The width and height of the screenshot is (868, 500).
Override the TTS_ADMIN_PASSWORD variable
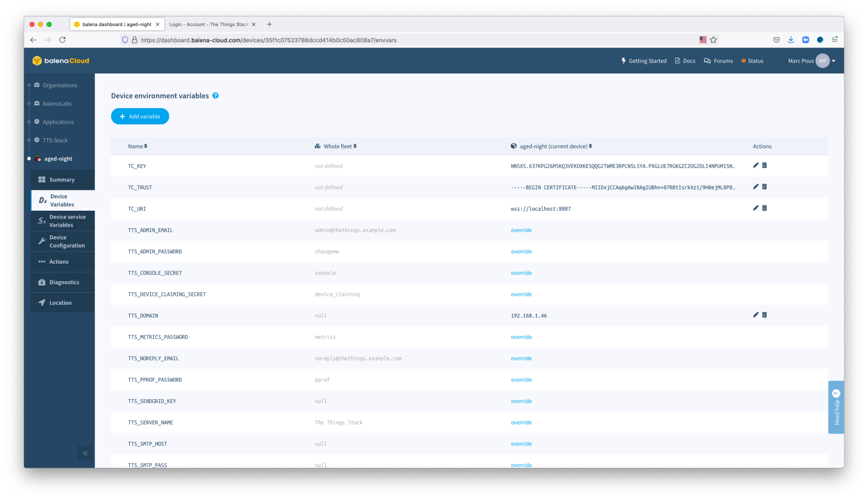point(521,252)
